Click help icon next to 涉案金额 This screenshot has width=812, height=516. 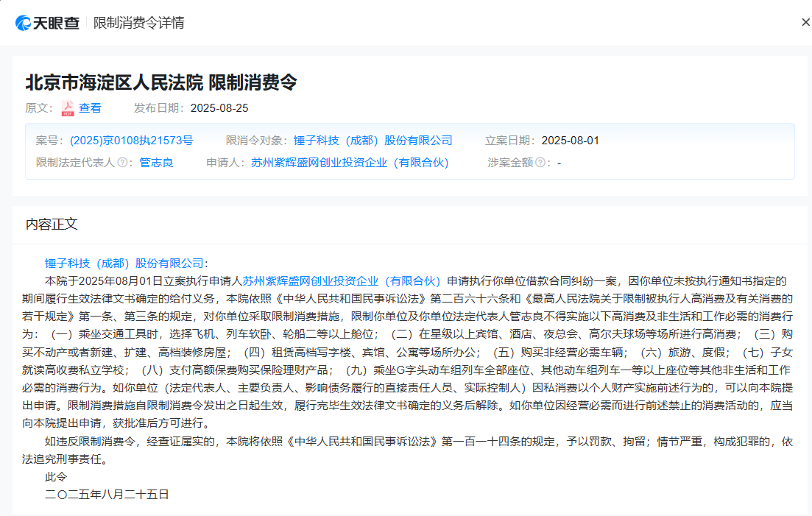point(540,163)
